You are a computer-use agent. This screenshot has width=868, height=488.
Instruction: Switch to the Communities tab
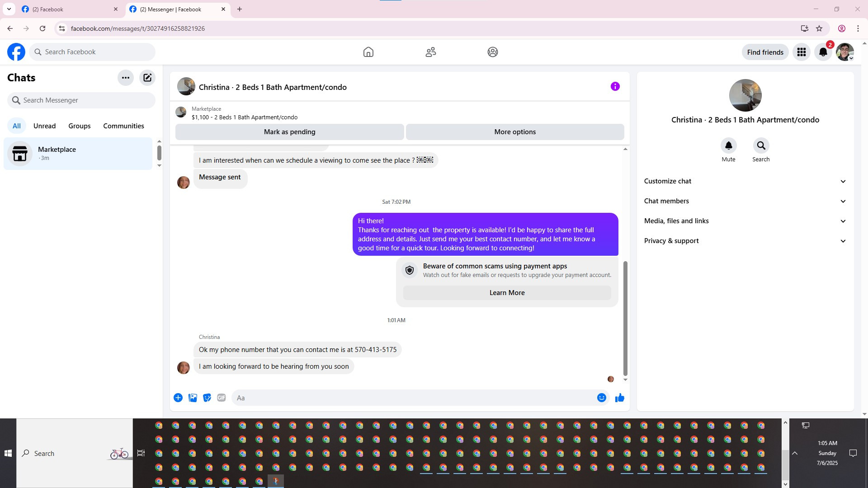pos(123,126)
